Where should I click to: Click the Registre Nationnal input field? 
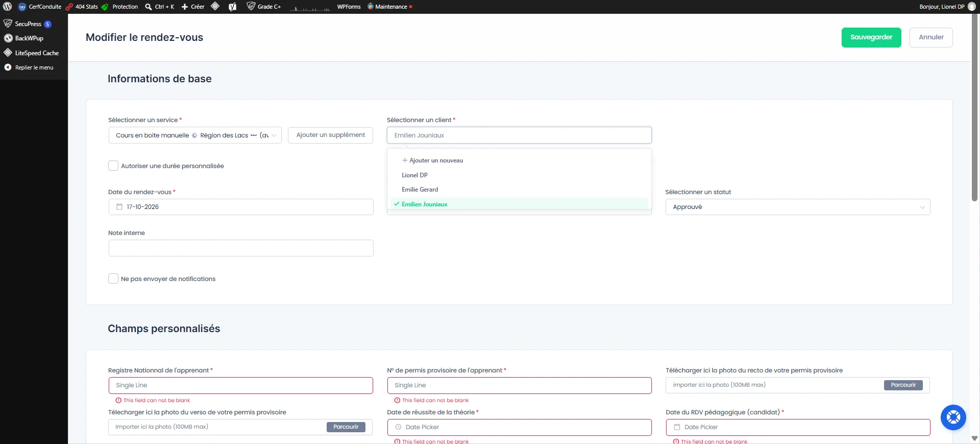(241, 385)
